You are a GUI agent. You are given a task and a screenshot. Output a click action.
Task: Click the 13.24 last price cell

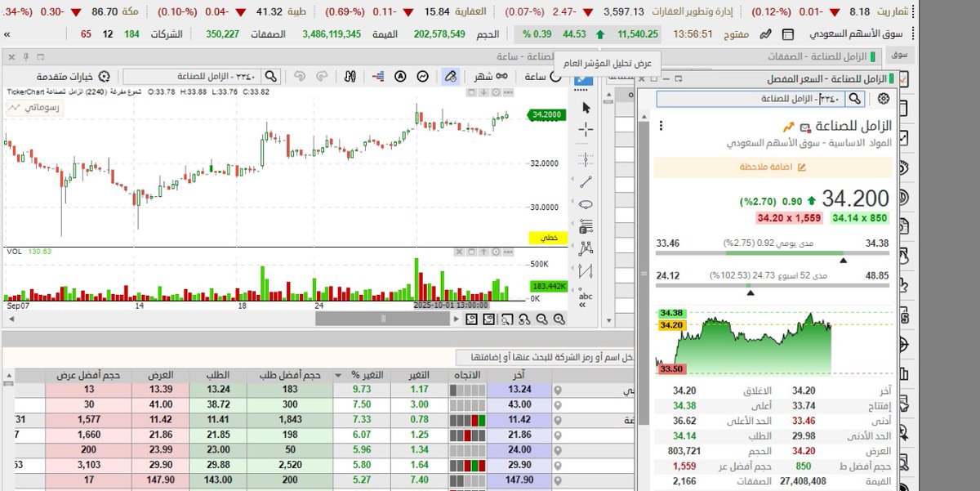click(x=519, y=390)
